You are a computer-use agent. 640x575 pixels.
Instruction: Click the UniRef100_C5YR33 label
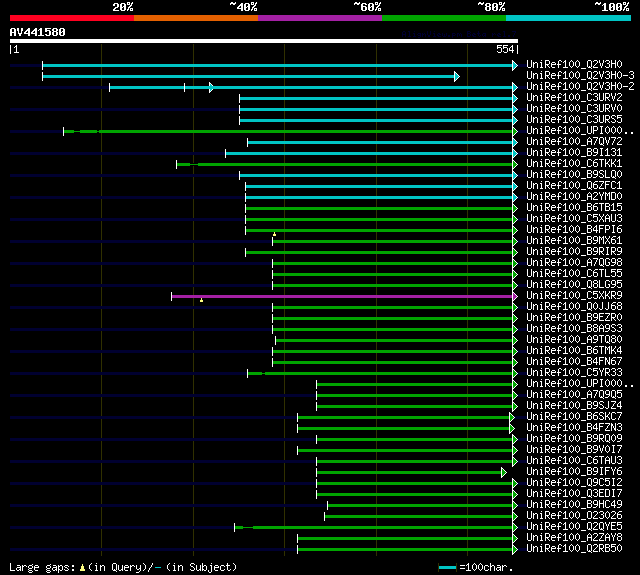click(574, 373)
